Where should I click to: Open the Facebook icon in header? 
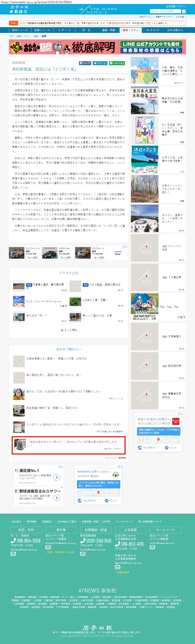click(16, 11)
